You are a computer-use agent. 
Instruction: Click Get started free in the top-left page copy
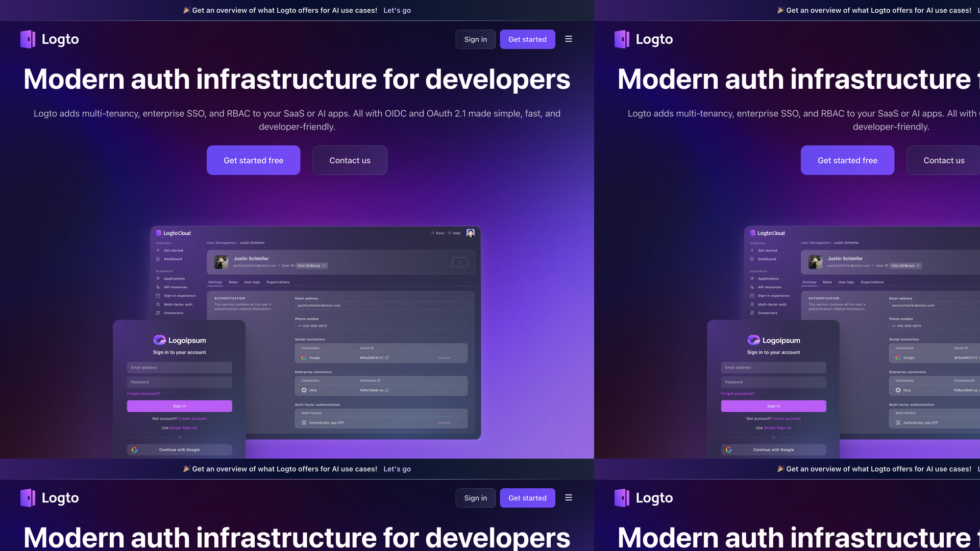pos(253,160)
